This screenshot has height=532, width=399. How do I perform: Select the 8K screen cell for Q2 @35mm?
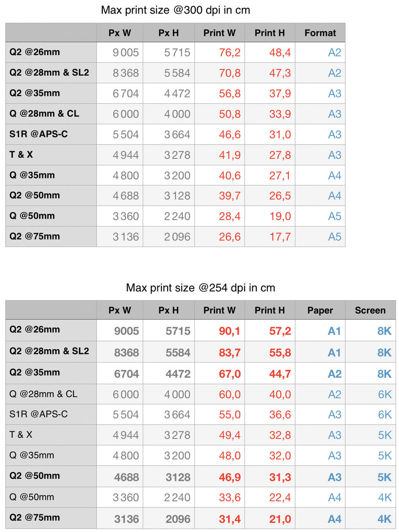384,374
